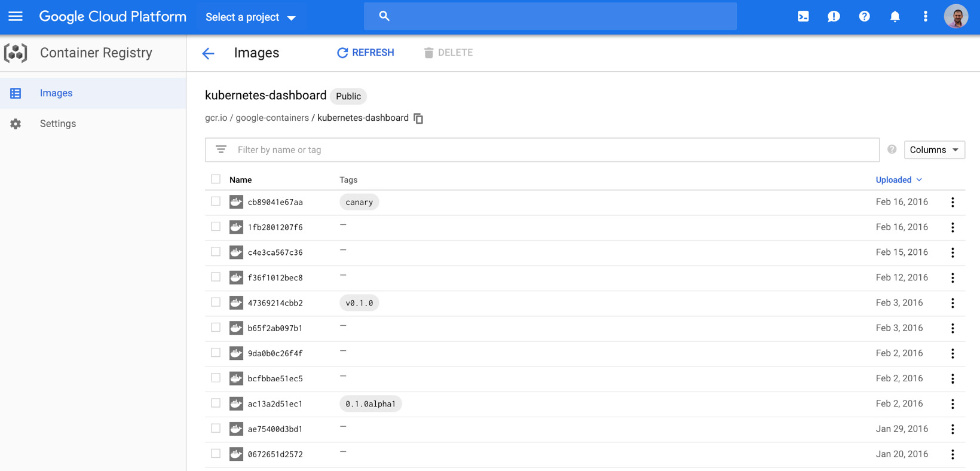This screenshot has height=471, width=980.
Task: Click the filter lines icon
Action: [221, 149]
